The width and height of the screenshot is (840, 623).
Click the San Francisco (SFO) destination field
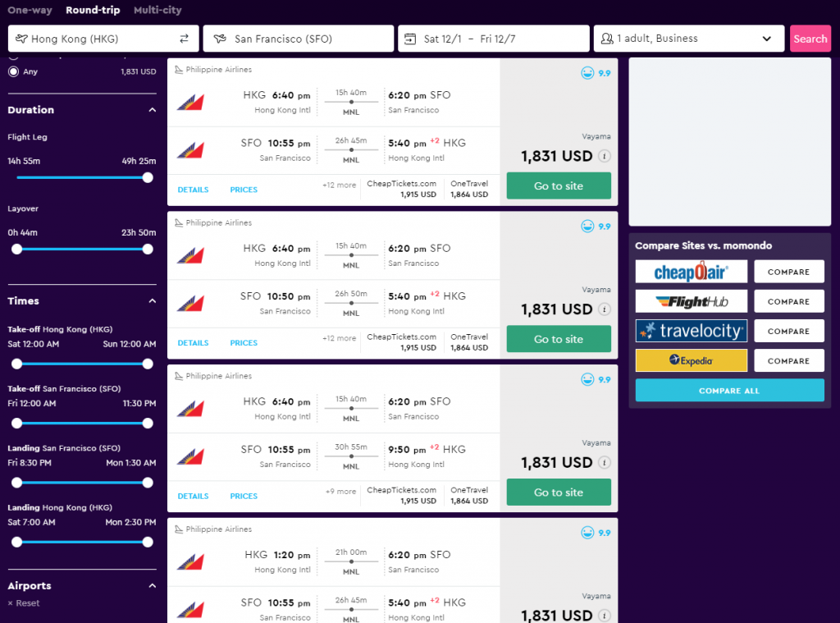point(299,39)
